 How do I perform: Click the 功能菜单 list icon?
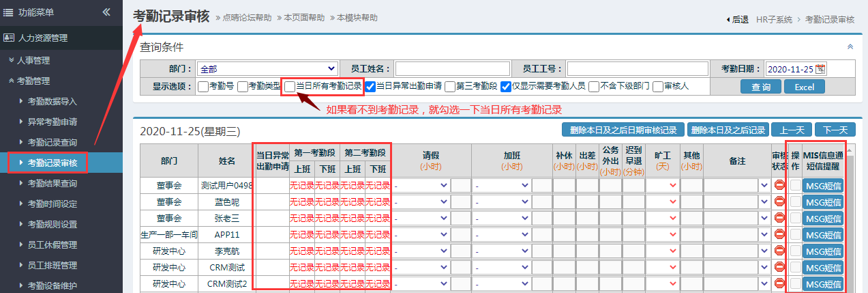pyautogui.click(x=8, y=12)
